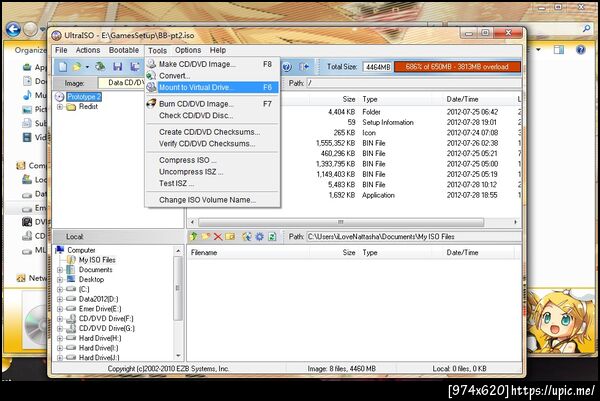Image resolution: width=600 pixels, height=401 pixels.
Task: Click the image file list horizontal scrollbar thumb
Action: (341, 222)
